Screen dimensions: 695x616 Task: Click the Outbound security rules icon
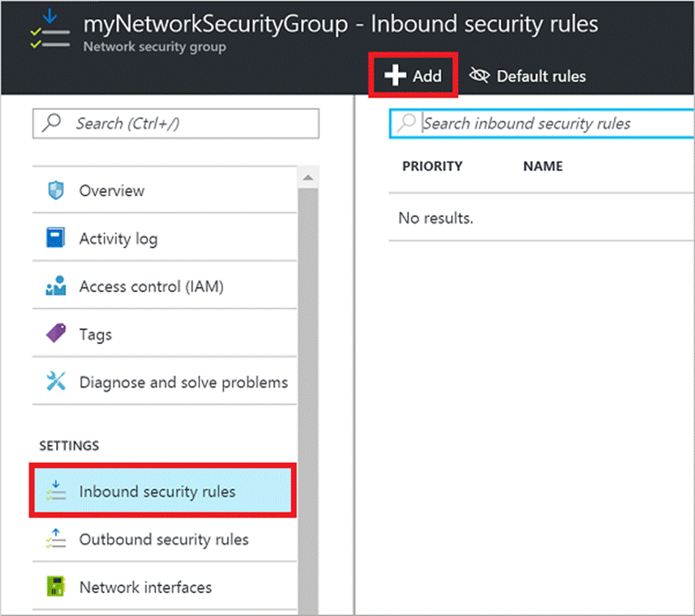pos(56,540)
